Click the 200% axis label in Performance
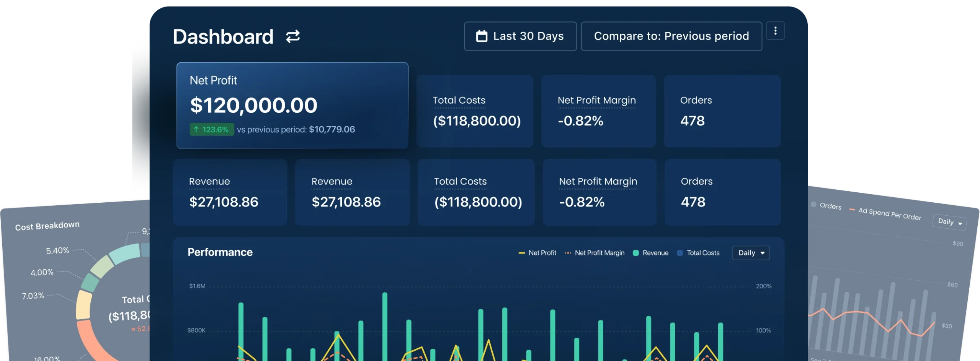The image size is (980, 361). click(x=764, y=286)
